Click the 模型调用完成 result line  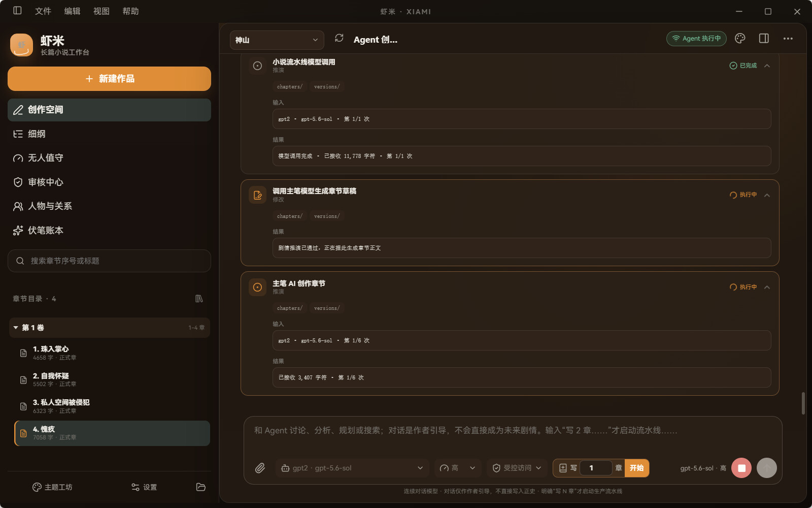point(345,156)
